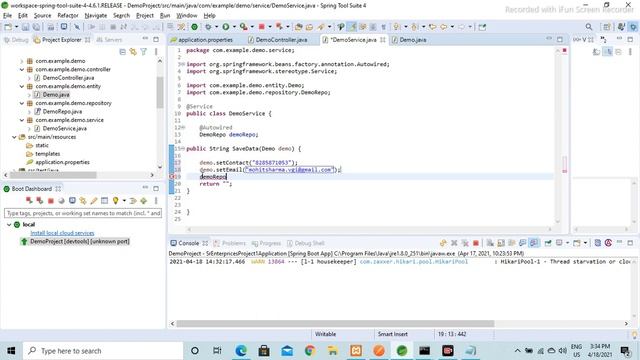The width and height of the screenshot is (640, 360).
Task: Open the Source menu
Action: (42, 16)
